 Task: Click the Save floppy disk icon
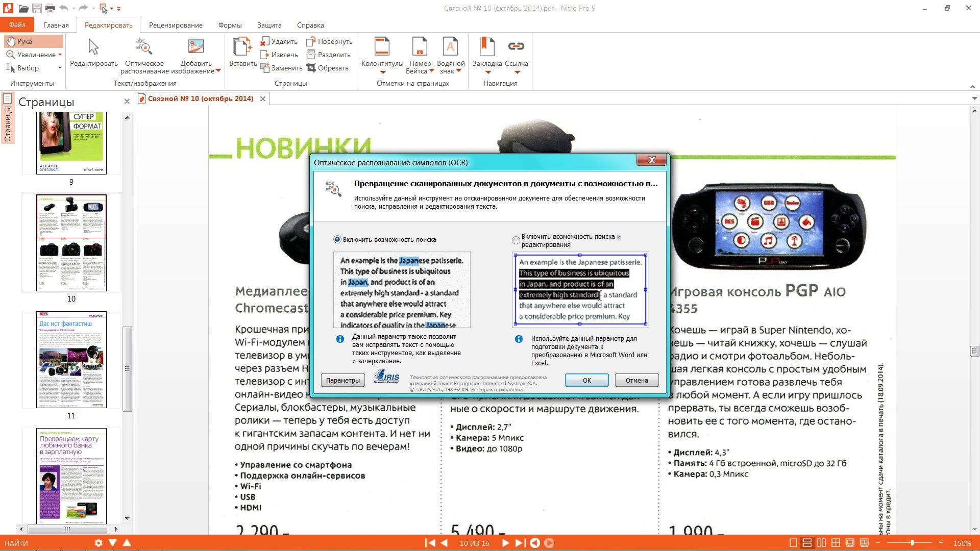37,9
